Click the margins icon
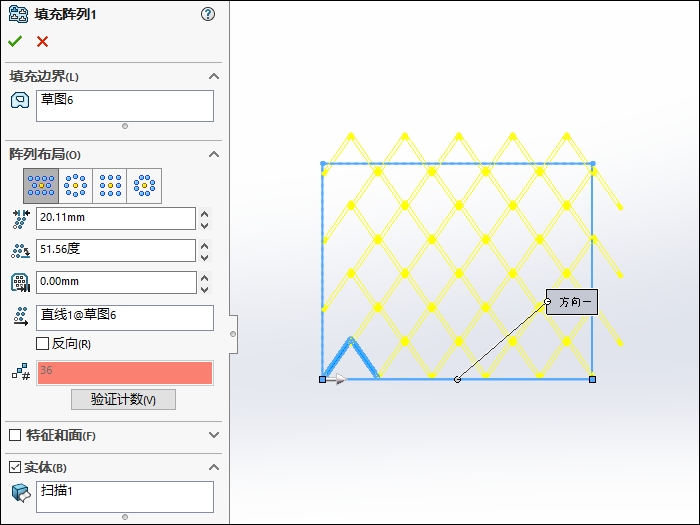This screenshot has height=525, width=700. pyautogui.click(x=21, y=283)
